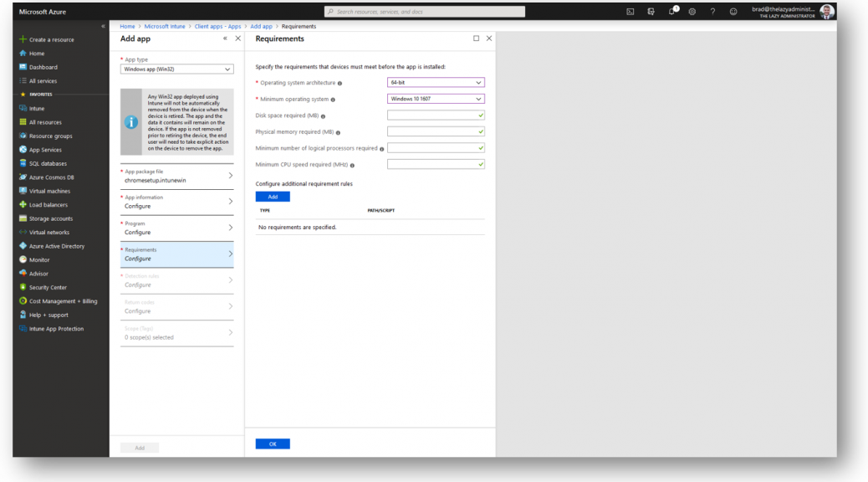Click the search resources, services, and docs box
868x482 pixels.
[x=425, y=12]
